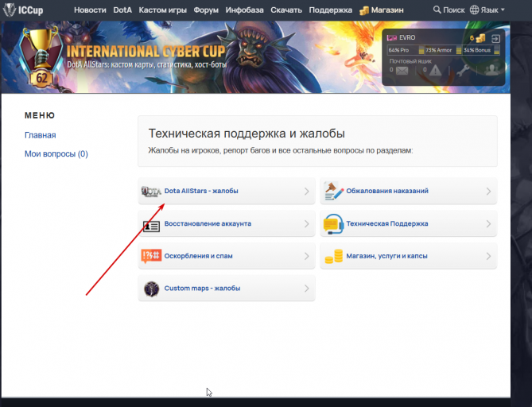Click the International Cyber Cup banner title
This screenshot has height=407, width=532.
(146, 52)
